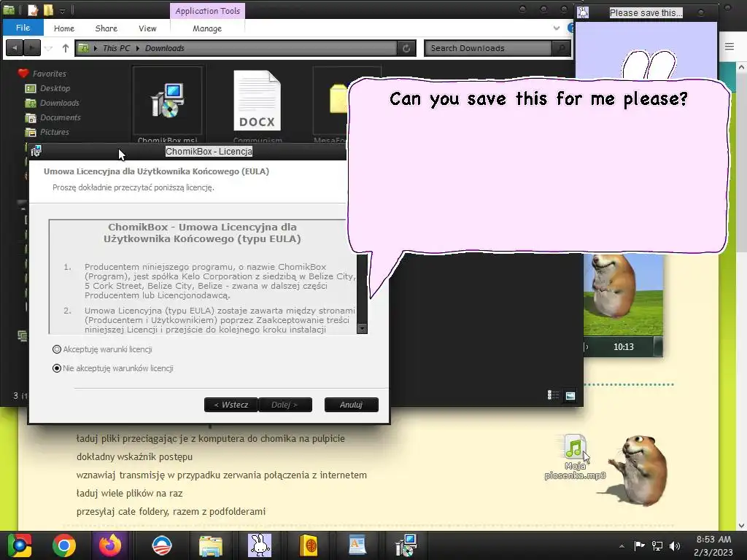Open the ChomikBox.msi installer file icon
This screenshot has width=747, height=560.
[168, 101]
